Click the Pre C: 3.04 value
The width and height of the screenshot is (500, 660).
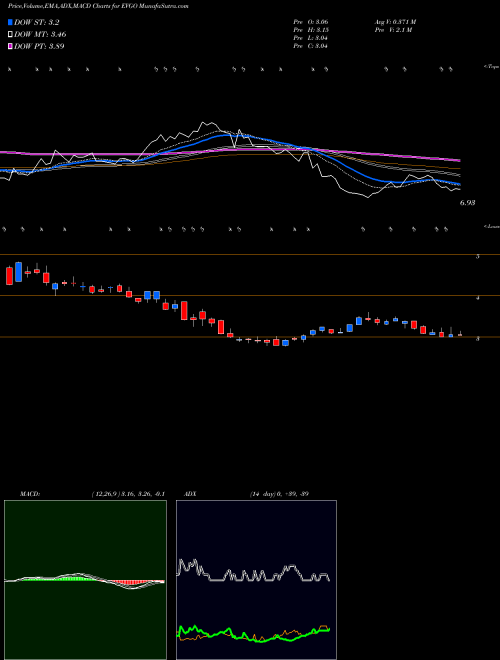point(311,46)
